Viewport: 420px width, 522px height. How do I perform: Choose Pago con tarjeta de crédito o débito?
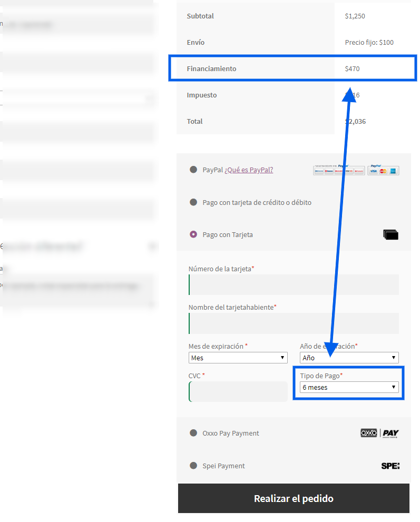[x=193, y=202]
